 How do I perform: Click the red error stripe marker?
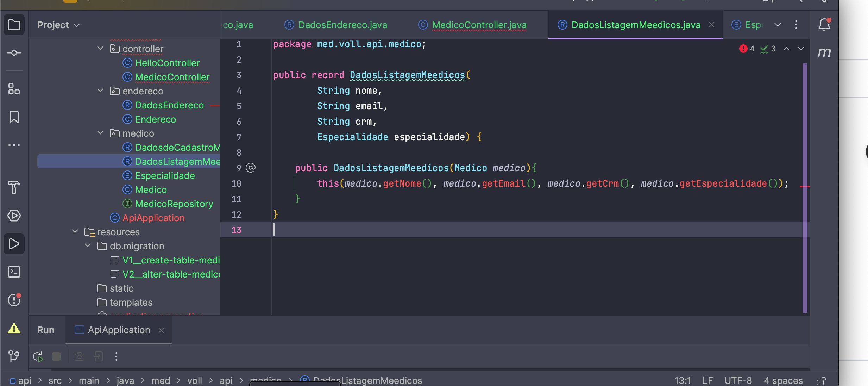click(805, 186)
